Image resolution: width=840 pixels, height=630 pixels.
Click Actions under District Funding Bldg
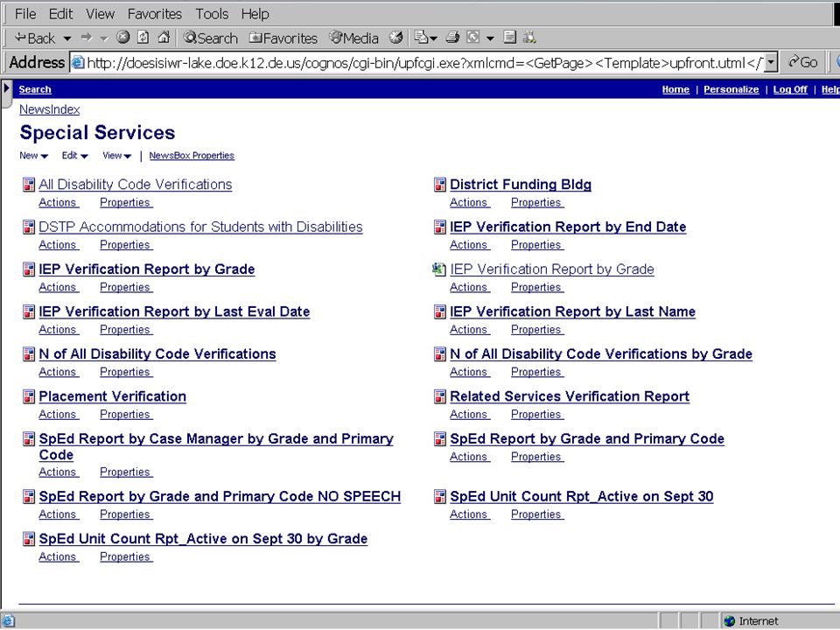469,202
